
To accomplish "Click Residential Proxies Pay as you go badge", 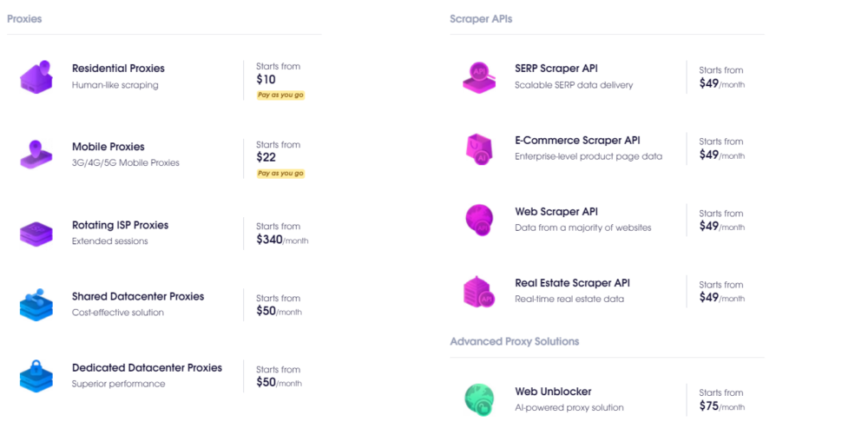I will [x=280, y=96].
